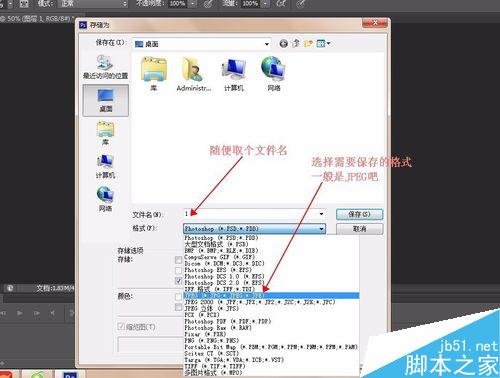
Task: Toggle pressure-for-opacity icon after opacity field
Action: (209, 4)
